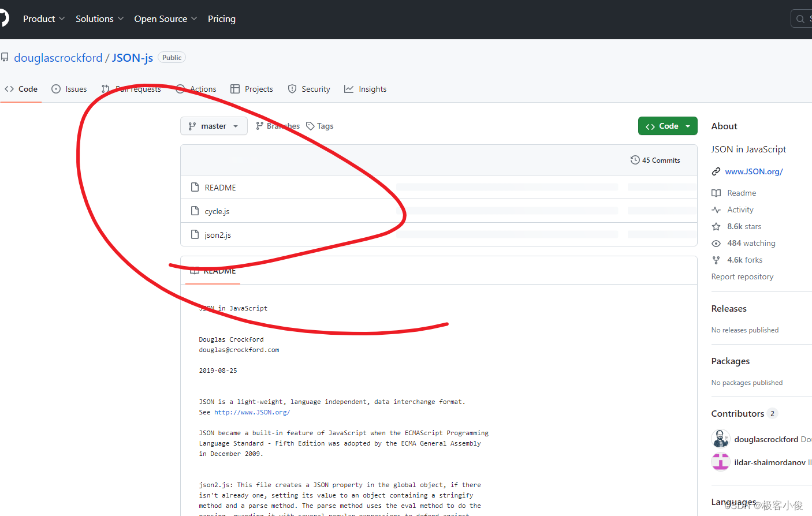Screen dimensions: 812x516
Task: Open the douglascrockford contributor avatar
Action: pyautogui.click(x=721, y=439)
